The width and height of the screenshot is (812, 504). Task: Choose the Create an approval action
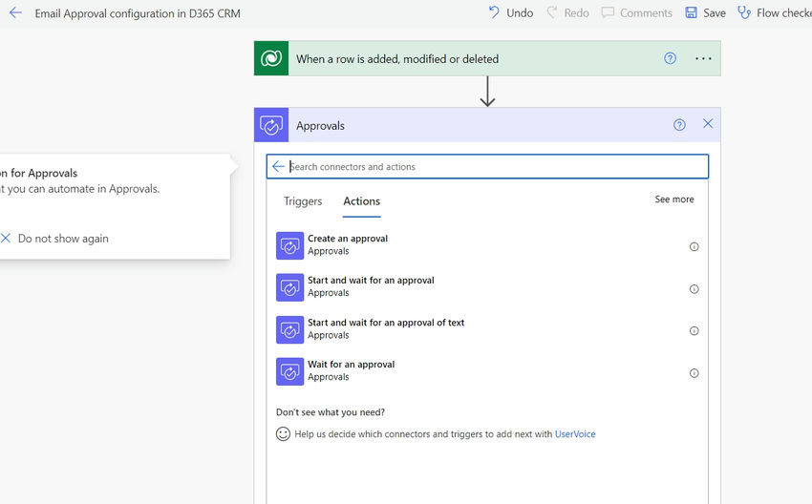(348, 239)
